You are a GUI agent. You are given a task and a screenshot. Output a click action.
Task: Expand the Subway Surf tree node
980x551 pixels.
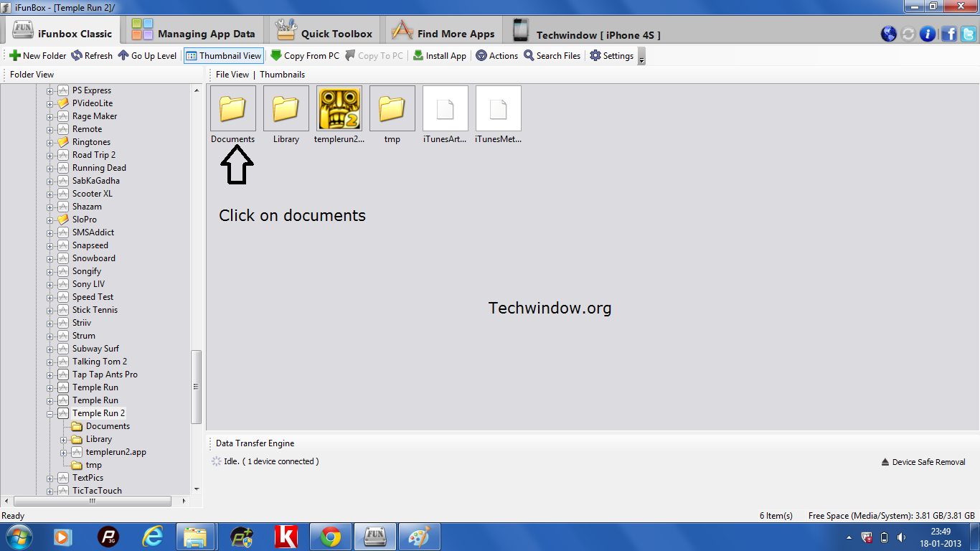[50, 349]
